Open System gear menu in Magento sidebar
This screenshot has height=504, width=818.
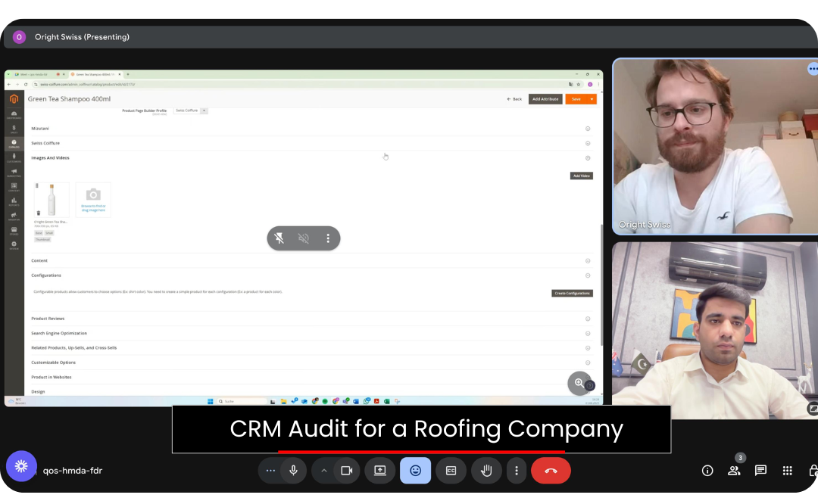point(14,245)
